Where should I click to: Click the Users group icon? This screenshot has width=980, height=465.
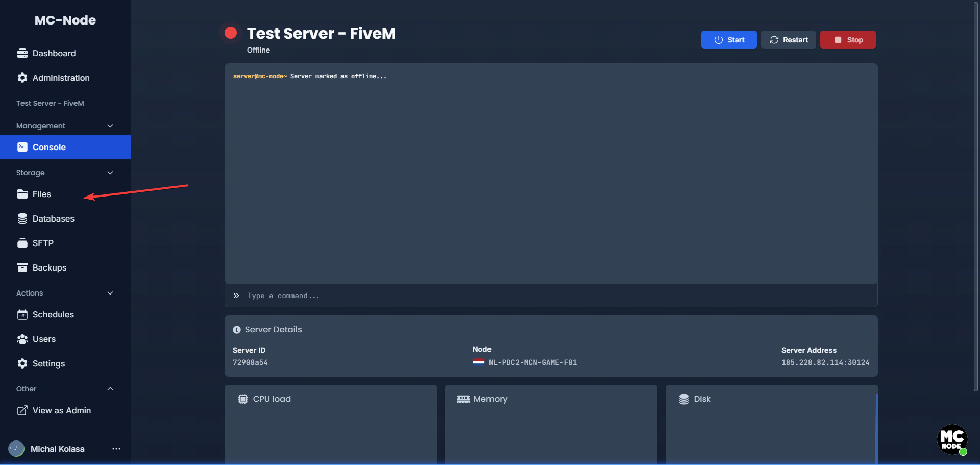pyautogui.click(x=22, y=339)
